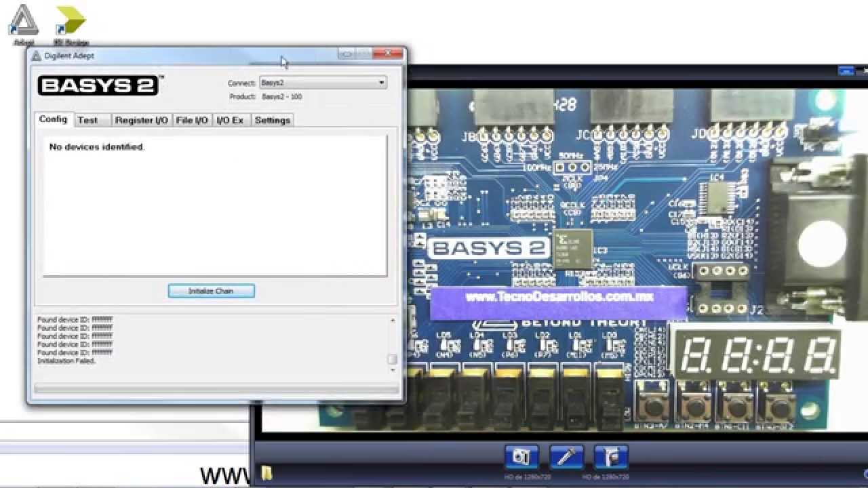Open the Connect dropdown showing Basys2
This screenshot has height=488, width=868.
click(323, 83)
